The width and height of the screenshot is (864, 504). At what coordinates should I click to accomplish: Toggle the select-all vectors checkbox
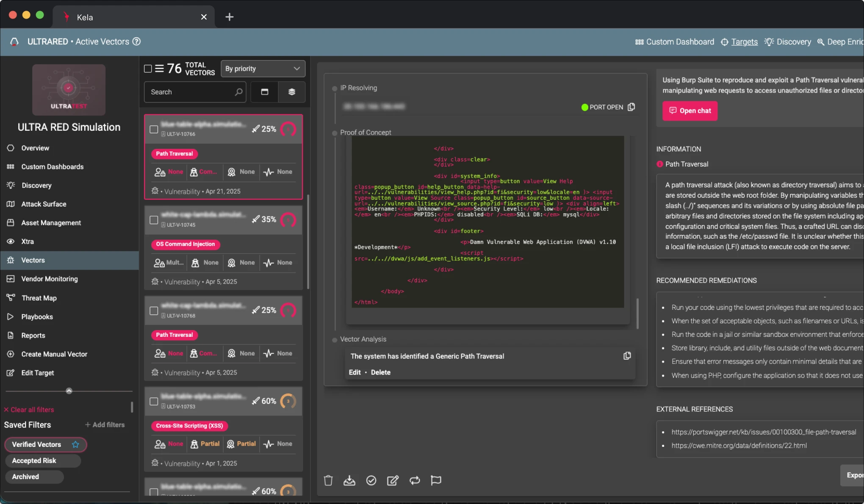(x=148, y=69)
